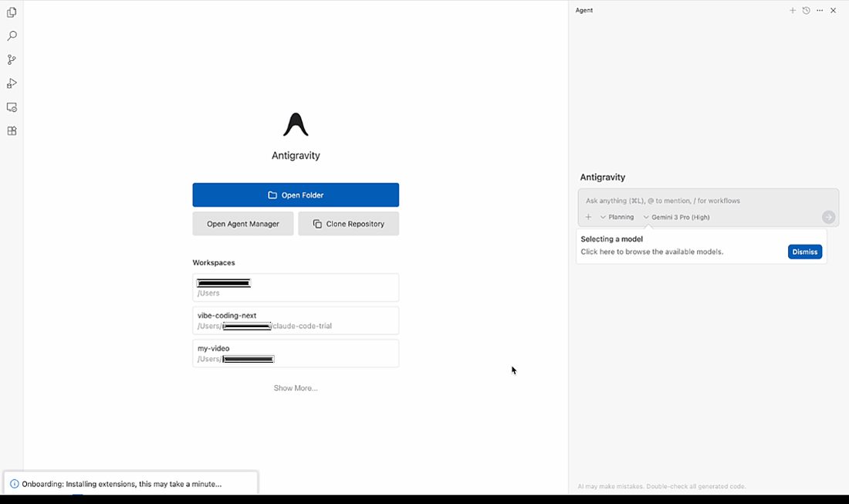
Task: Open the Agent panel more actions menu
Action: (820, 10)
